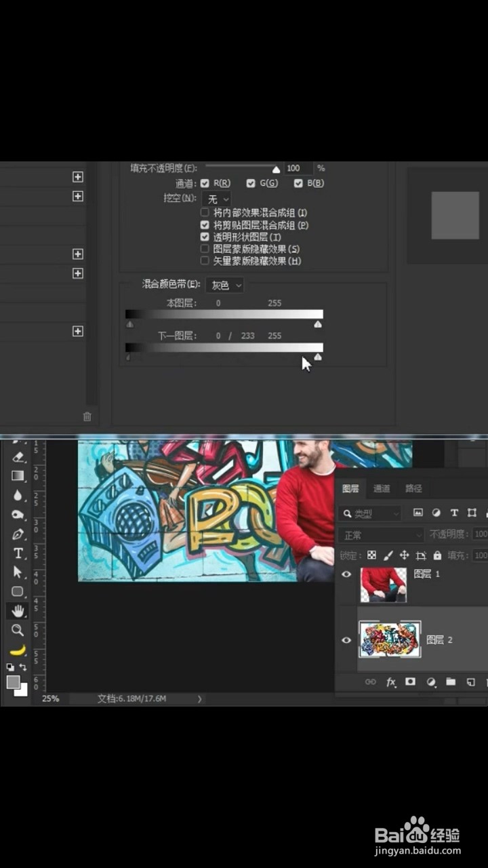Add layer style fx icon

click(391, 682)
